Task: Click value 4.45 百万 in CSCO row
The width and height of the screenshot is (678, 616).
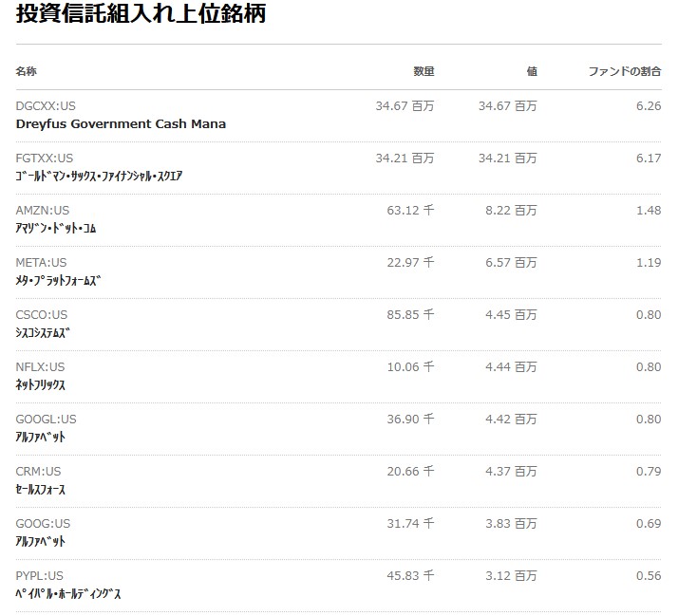Action: [511, 315]
